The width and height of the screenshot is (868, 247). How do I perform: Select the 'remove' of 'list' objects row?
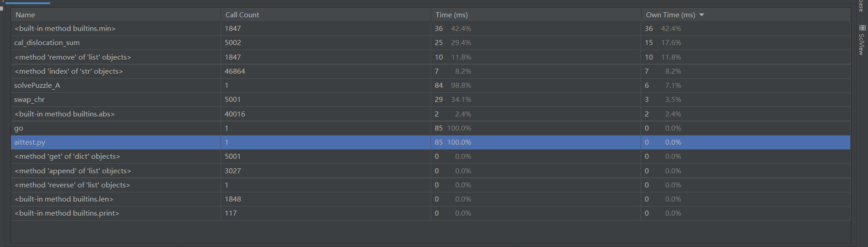73,57
